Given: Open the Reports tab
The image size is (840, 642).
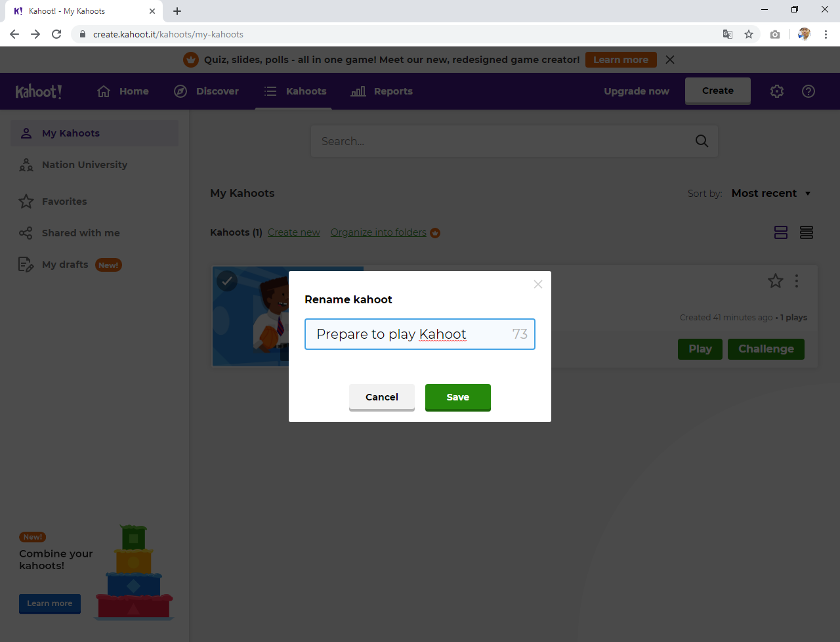Looking at the screenshot, I should [x=382, y=91].
